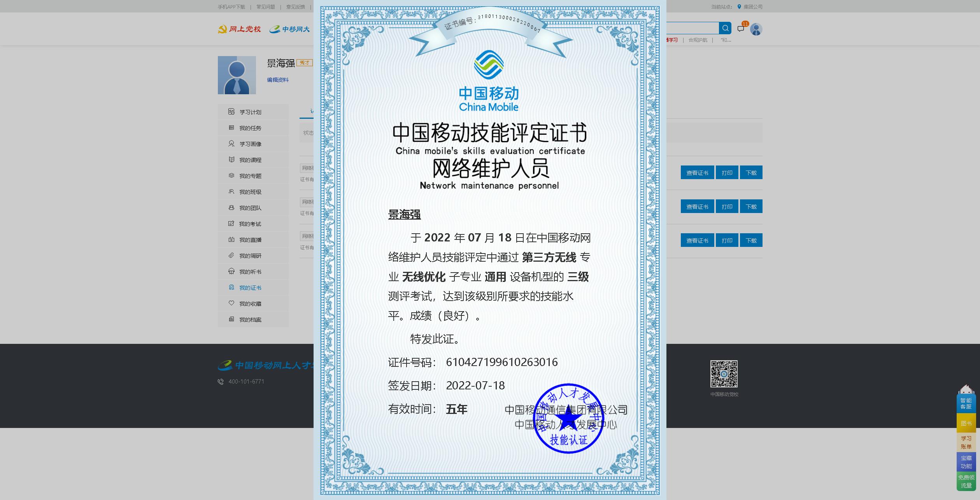Click the third 下载 button
Screen dimensions: 980x500
(751, 240)
